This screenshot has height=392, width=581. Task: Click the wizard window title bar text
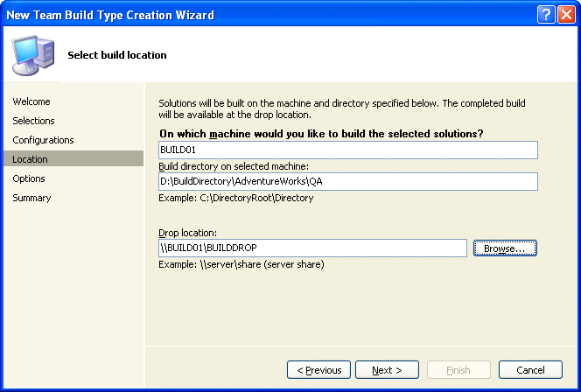pos(110,15)
